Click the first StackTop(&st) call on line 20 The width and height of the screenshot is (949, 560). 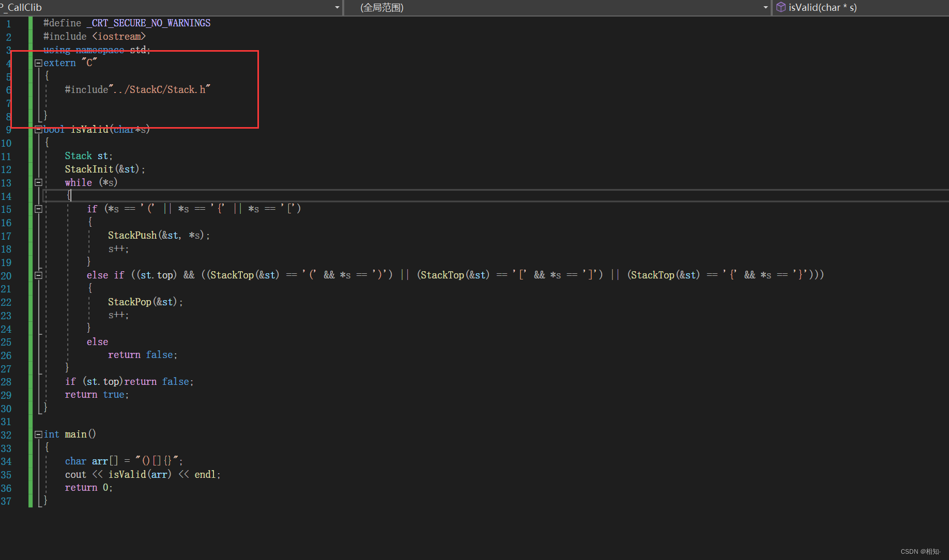[x=244, y=275]
